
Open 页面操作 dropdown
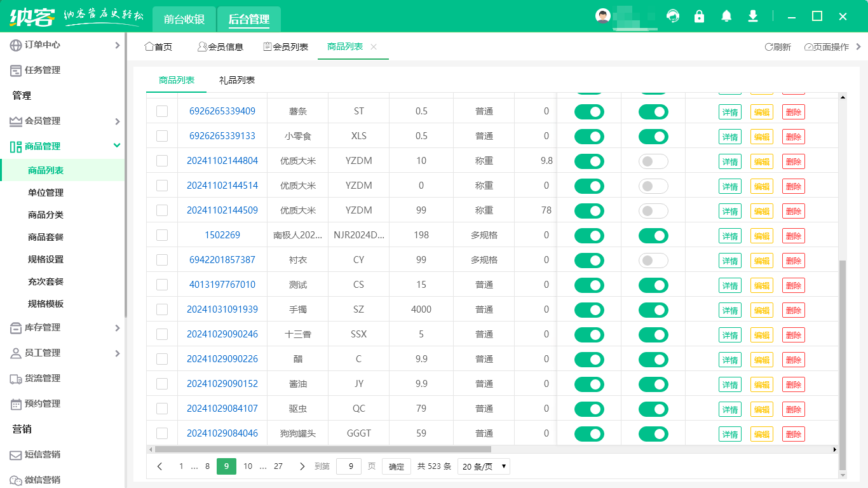click(832, 47)
